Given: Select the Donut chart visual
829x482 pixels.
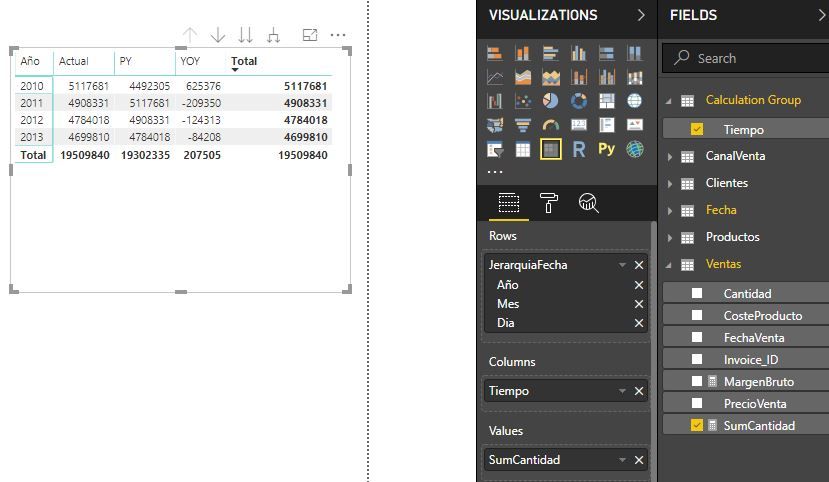Looking at the screenshot, I should pyautogui.click(x=578, y=100).
